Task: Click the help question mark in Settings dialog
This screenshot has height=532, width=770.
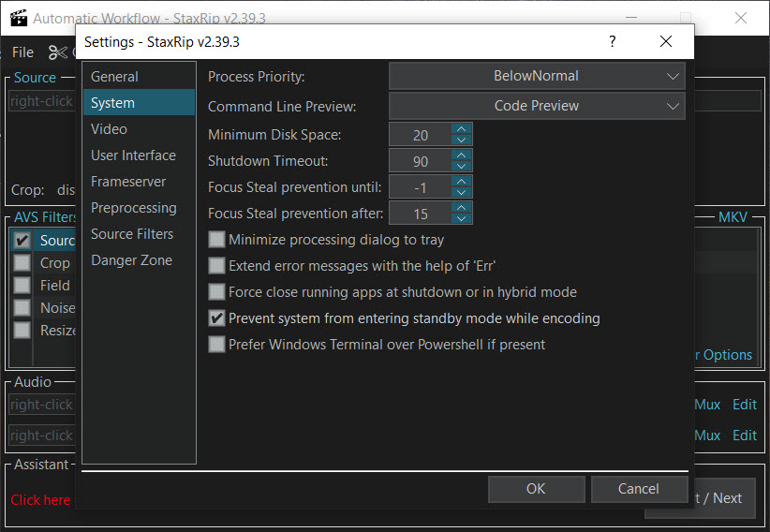Action: (612, 41)
